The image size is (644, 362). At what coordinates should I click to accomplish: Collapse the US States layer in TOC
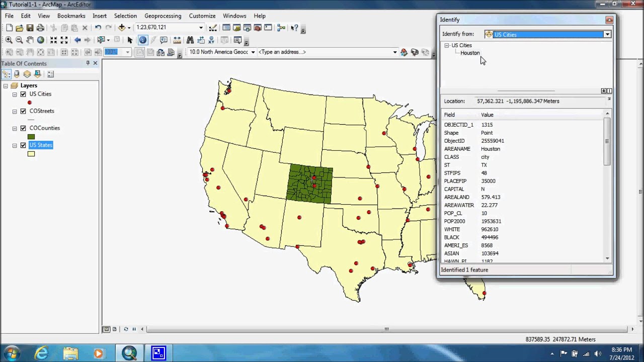15,145
